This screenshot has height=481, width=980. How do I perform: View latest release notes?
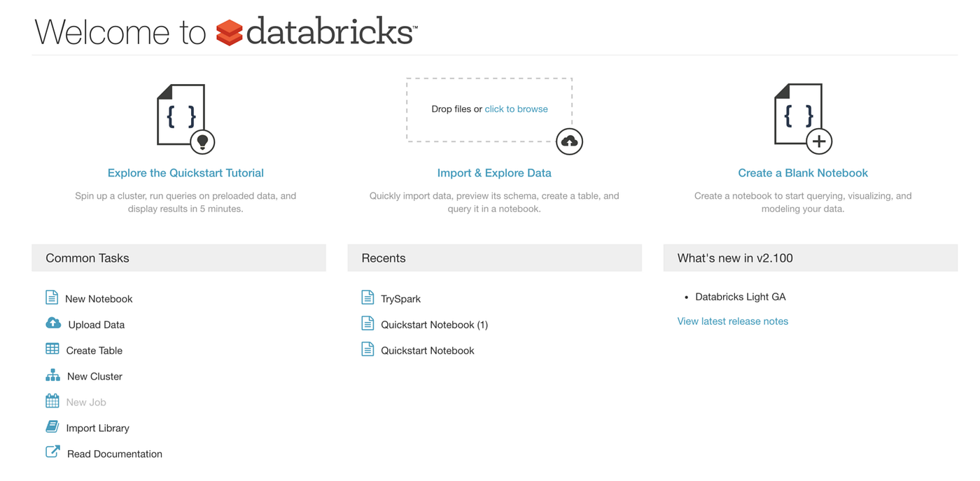732,321
